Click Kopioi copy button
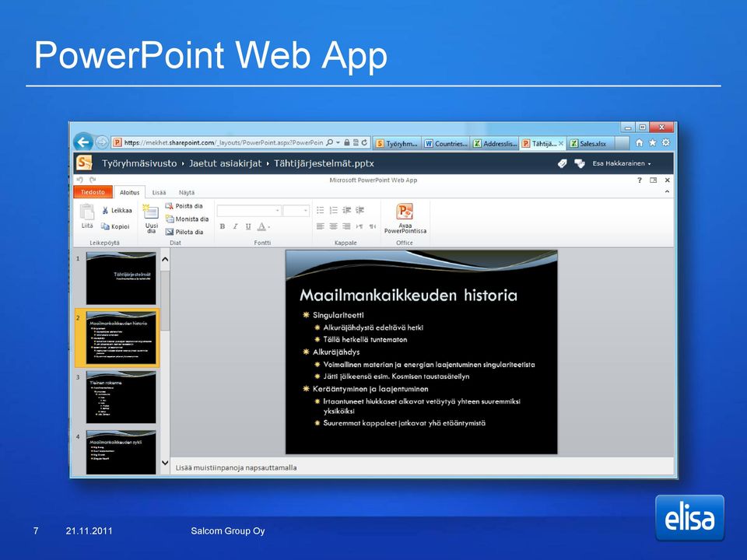Viewport: 747px width, 560px height. (x=115, y=226)
